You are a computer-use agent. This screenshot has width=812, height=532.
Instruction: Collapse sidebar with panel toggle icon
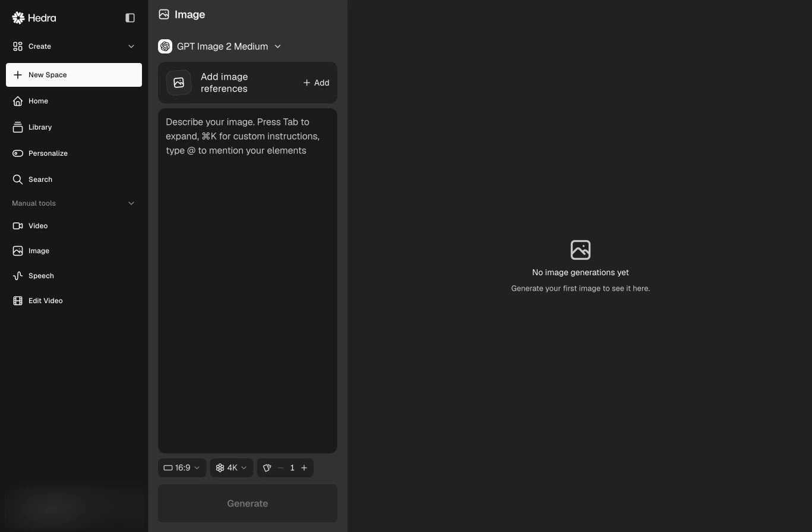(x=130, y=18)
